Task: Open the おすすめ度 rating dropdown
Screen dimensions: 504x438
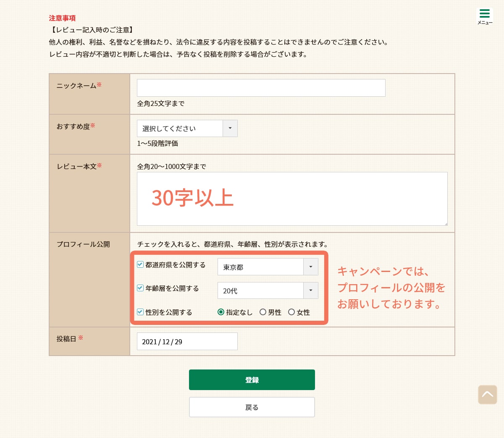Action: (187, 128)
